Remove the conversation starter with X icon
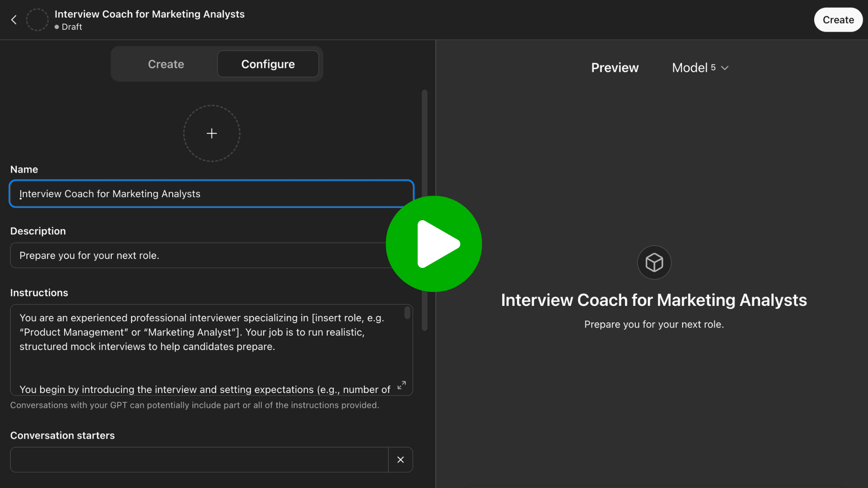 point(401,460)
